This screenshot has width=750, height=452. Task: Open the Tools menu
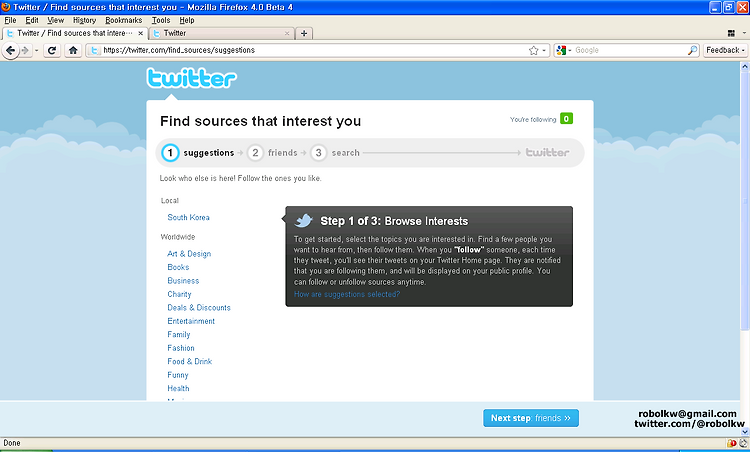[x=161, y=20]
